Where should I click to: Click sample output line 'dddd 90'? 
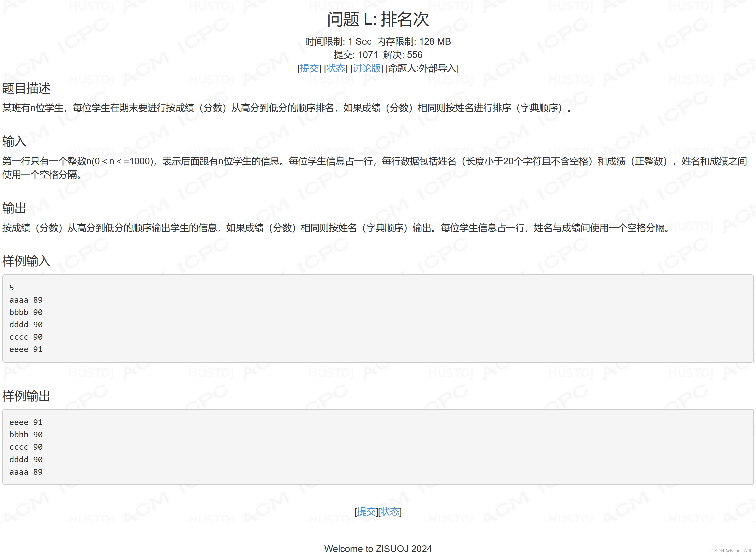coord(26,460)
